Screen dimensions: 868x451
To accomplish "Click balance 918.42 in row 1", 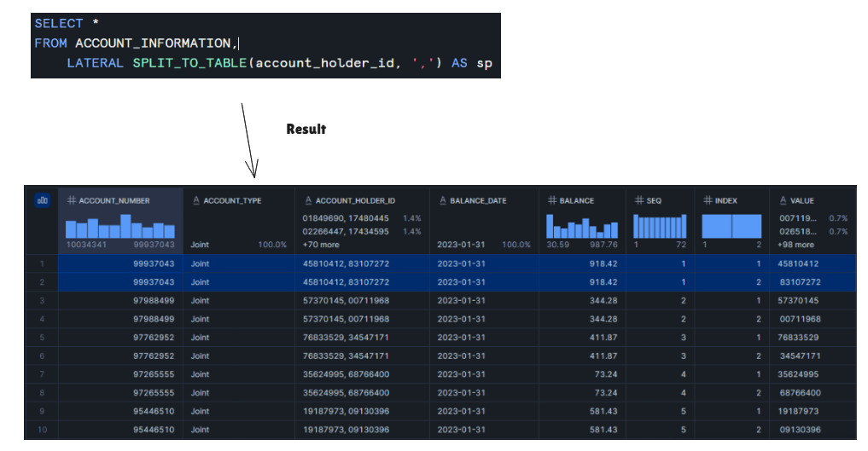I will click(x=603, y=263).
